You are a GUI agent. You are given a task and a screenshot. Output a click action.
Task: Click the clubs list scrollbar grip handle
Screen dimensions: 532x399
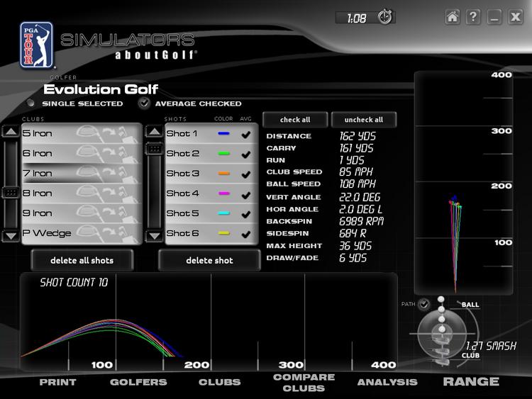[x=11, y=193]
